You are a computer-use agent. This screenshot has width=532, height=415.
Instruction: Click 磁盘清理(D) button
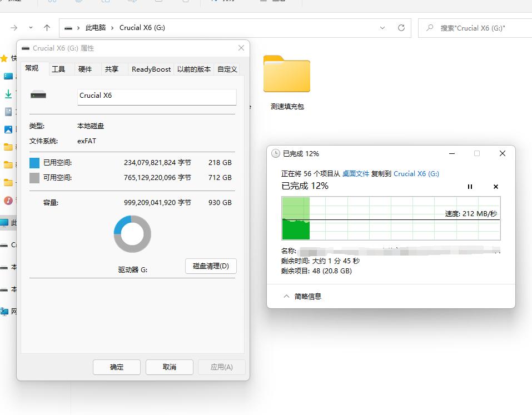[x=211, y=266]
